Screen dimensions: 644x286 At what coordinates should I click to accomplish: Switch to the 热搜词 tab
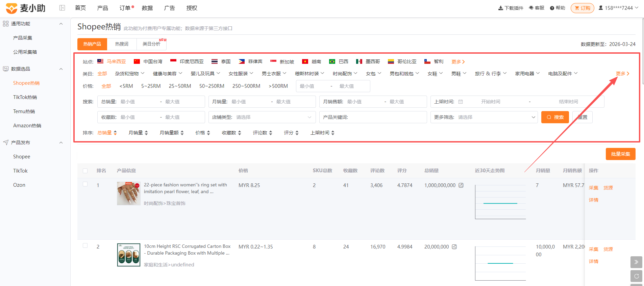tap(122, 44)
